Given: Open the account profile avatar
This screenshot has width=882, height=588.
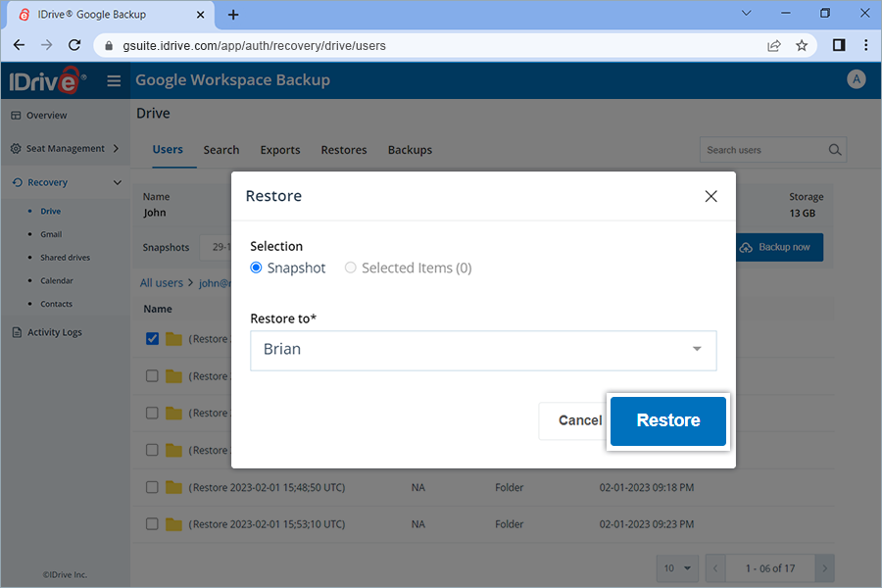Looking at the screenshot, I should tap(857, 79).
